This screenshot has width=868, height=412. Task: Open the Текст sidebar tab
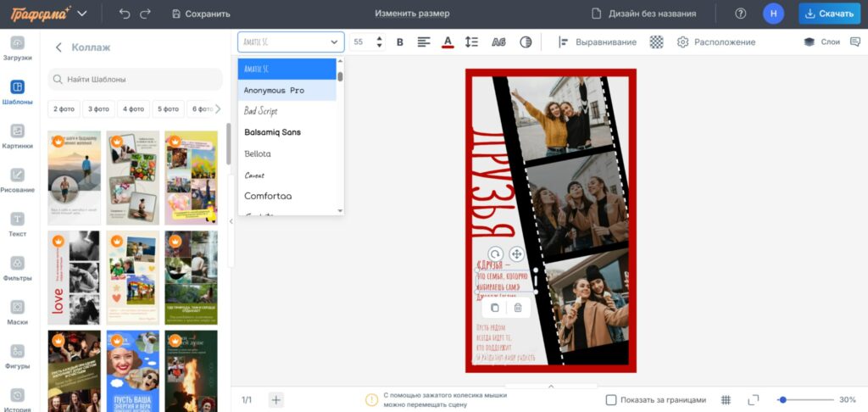[x=17, y=225]
